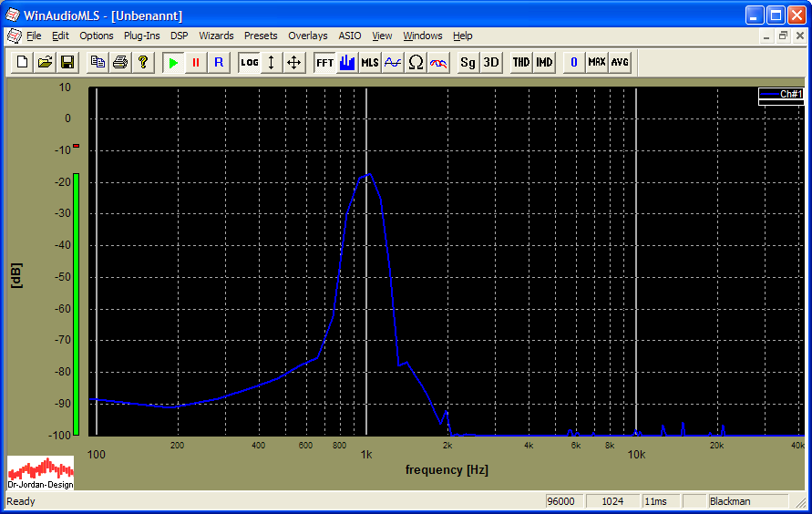The width and height of the screenshot is (812, 514).
Task: Click the Ch#1 legend entry
Action: [x=781, y=94]
